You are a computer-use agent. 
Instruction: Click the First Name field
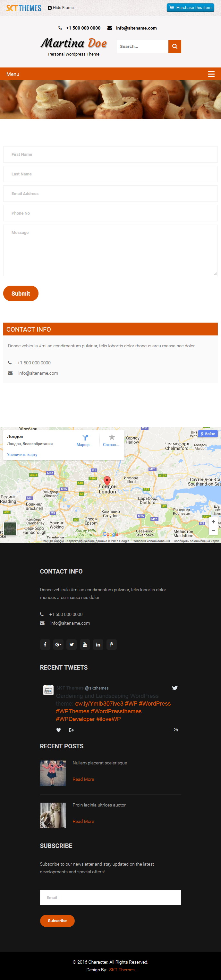click(x=110, y=155)
